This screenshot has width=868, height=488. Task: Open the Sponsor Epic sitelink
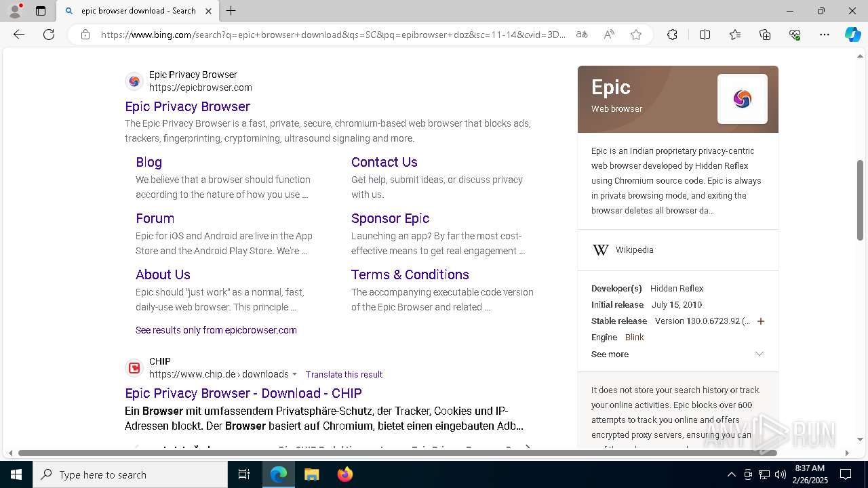pyautogui.click(x=390, y=218)
